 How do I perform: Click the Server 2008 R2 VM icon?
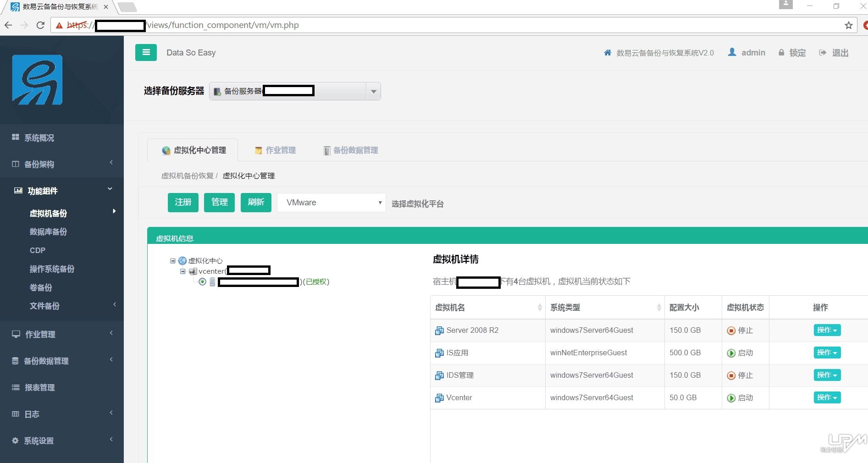tap(439, 331)
